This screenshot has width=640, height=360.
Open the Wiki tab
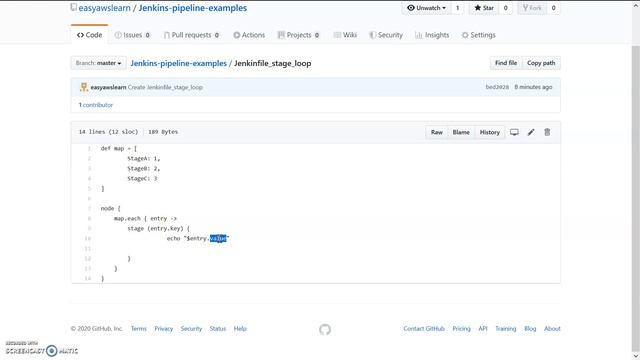(345, 35)
